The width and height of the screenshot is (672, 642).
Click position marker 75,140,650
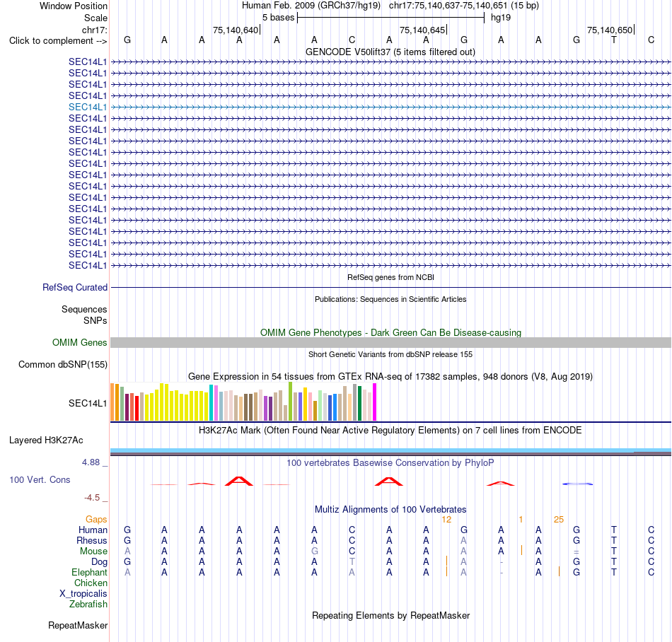pyautogui.click(x=610, y=30)
